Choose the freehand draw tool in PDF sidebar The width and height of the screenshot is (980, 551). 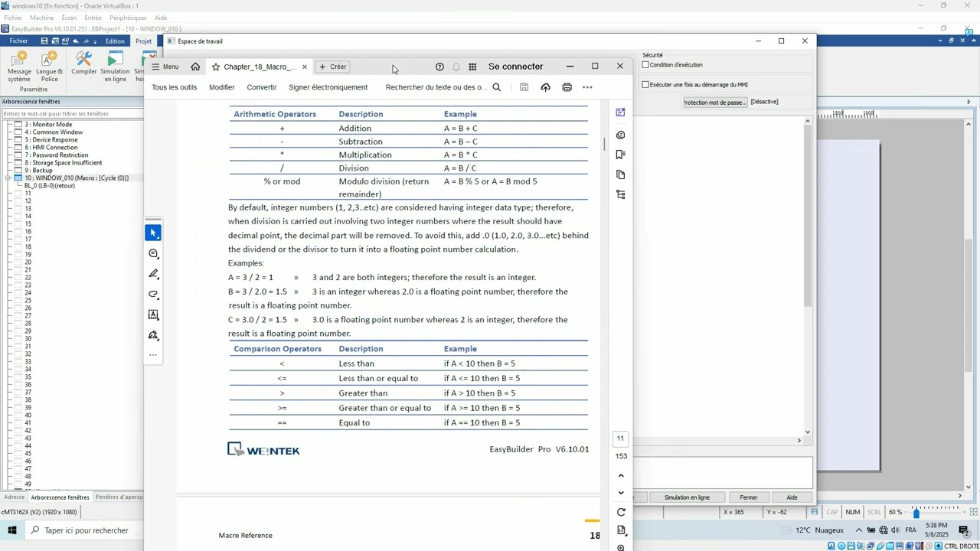[153, 295]
